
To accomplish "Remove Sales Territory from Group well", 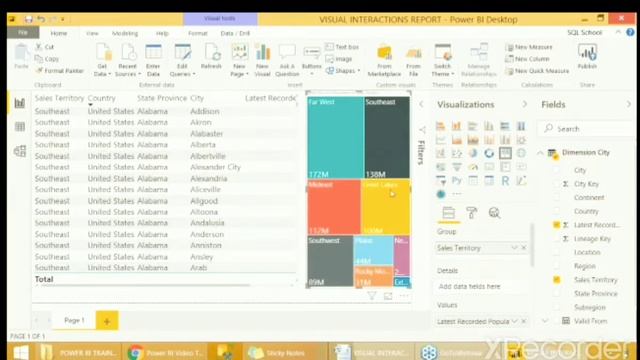I will pos(524,248).
